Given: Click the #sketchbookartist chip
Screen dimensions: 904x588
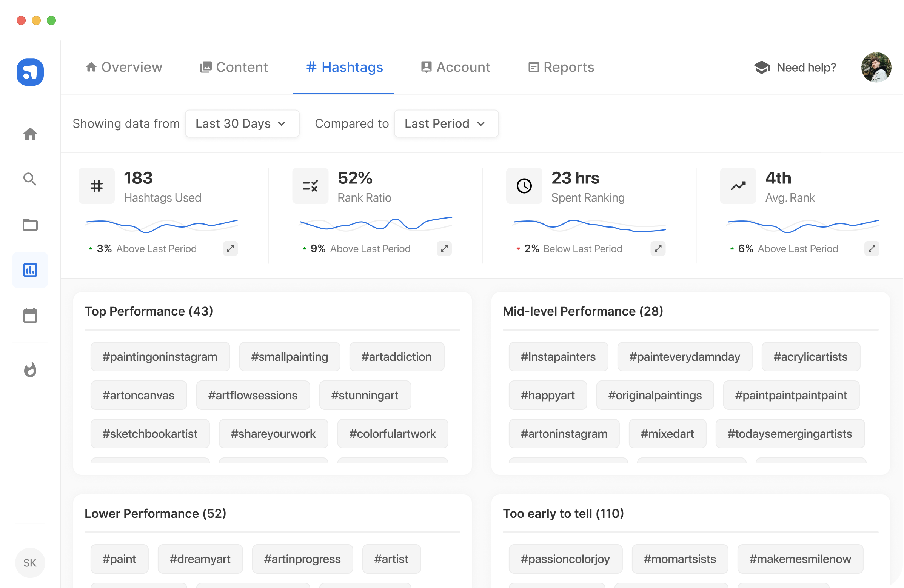Looking at the screenshot, I should point(150,433).
